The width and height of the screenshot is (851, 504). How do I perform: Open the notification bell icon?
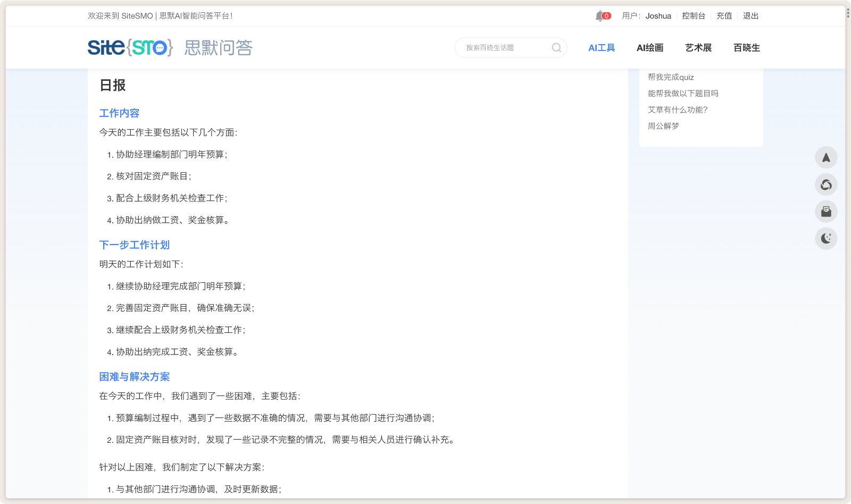(x=598, y=15)
